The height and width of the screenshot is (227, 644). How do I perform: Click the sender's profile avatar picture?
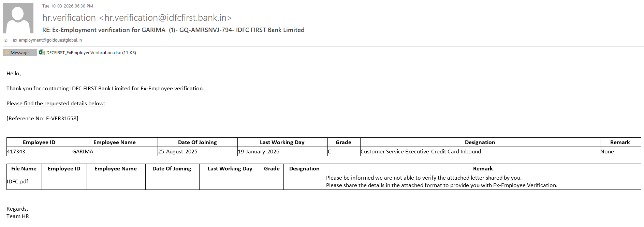click(18, 18)
